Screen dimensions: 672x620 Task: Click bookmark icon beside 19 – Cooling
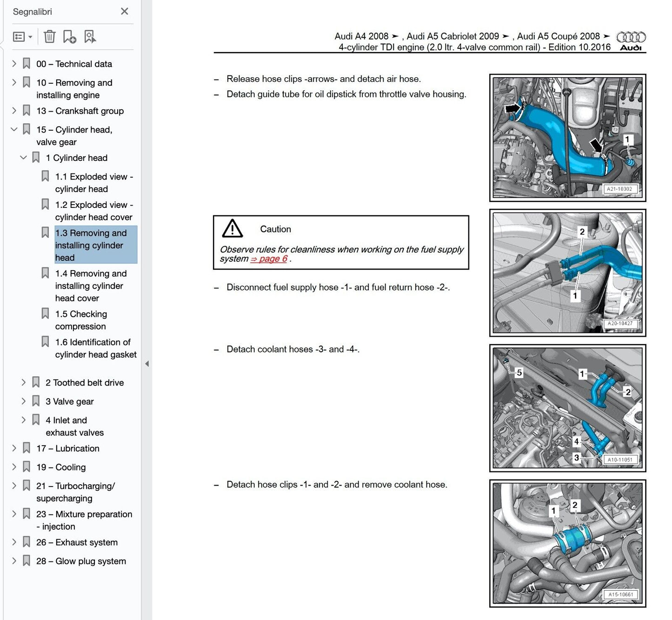point(27,467)
